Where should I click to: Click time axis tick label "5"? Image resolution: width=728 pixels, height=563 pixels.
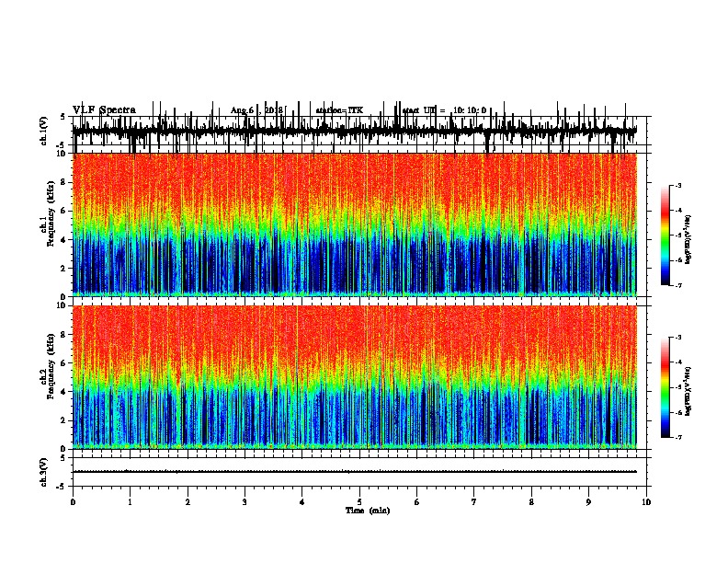pyautogui.click(x=359, y=502)
